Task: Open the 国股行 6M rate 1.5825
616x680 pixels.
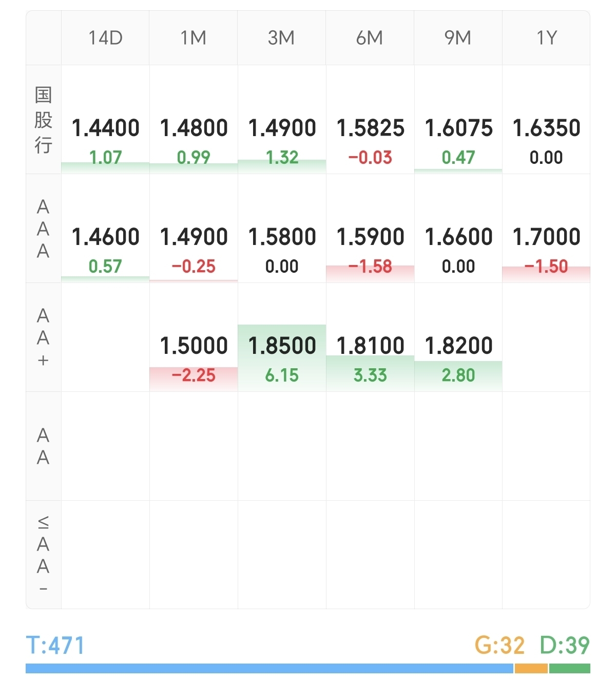Action: 370,128
